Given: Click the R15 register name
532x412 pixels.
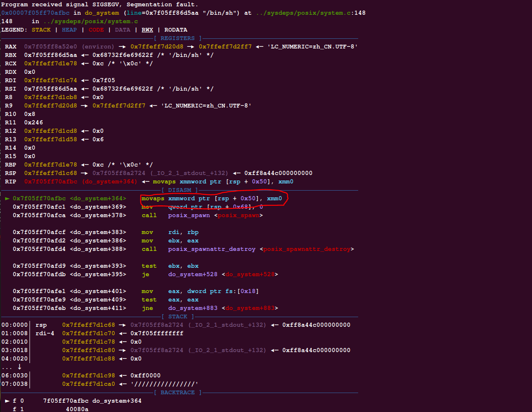Looking at the screenshot, I should [11, 156].
